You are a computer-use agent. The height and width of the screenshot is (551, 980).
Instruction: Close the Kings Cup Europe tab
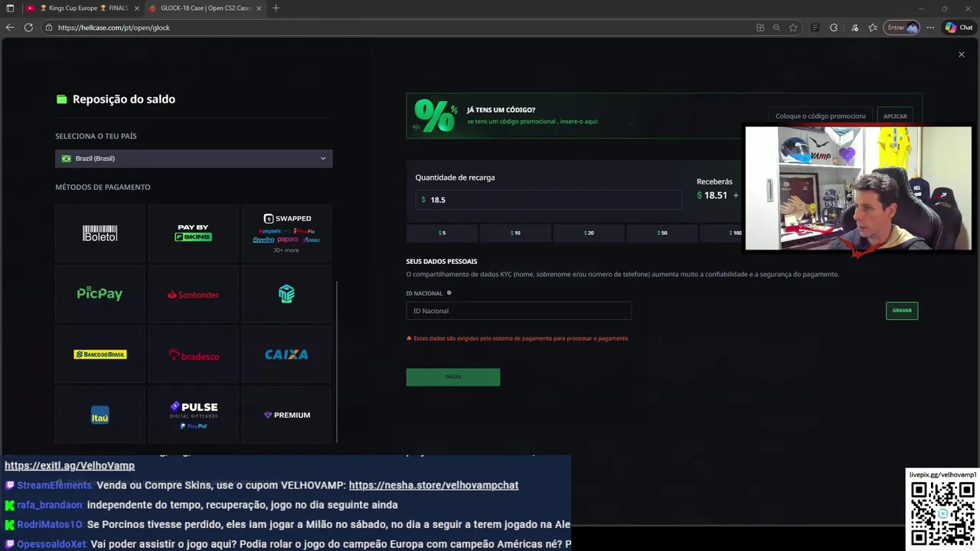coord(137,8)
